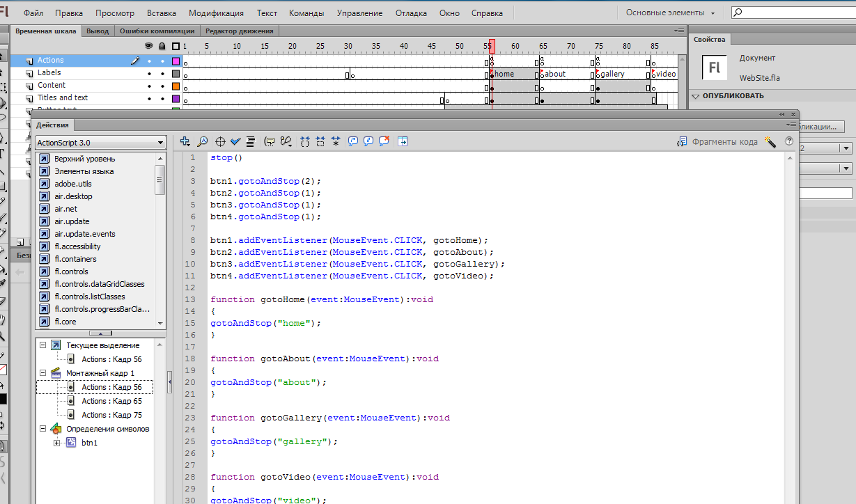This screenshot has height=504, width=856.
Task: Open the Свойства panel tab
Action: 709,39
